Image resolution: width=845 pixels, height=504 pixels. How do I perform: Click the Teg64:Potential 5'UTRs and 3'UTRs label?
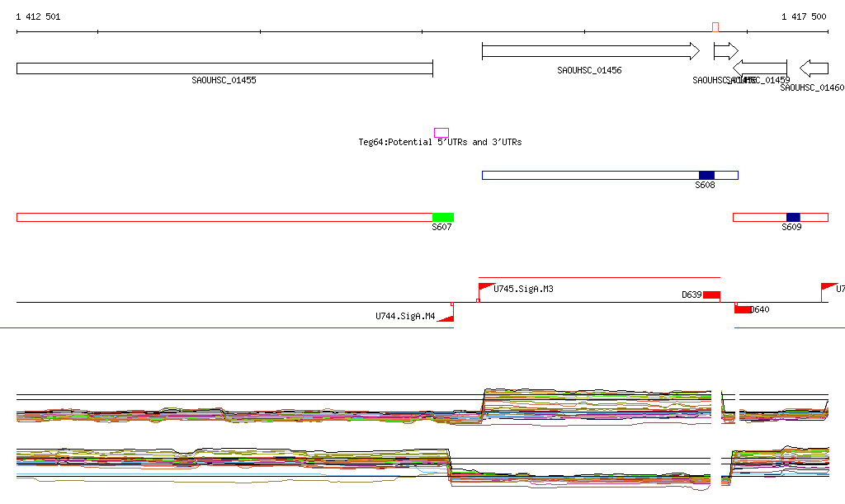click(440, 142)
